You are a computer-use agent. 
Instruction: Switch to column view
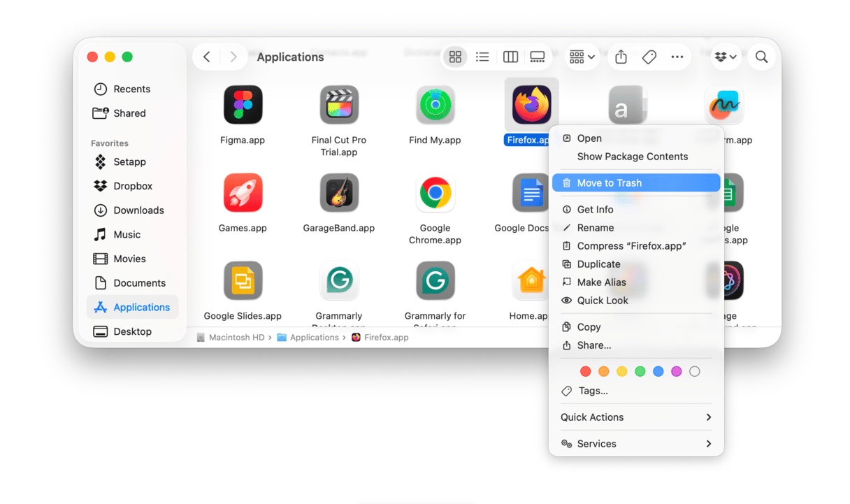pyautogui.click(x=510, y=57)
